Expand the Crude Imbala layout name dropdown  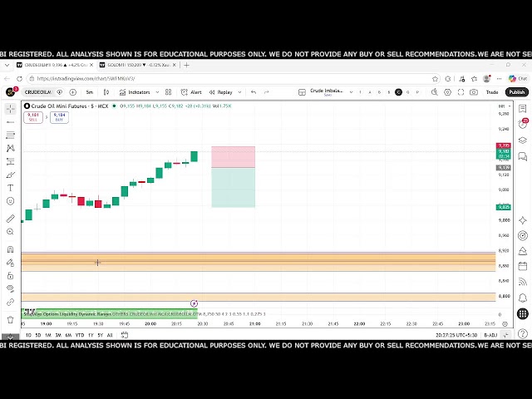pos(351,92)
